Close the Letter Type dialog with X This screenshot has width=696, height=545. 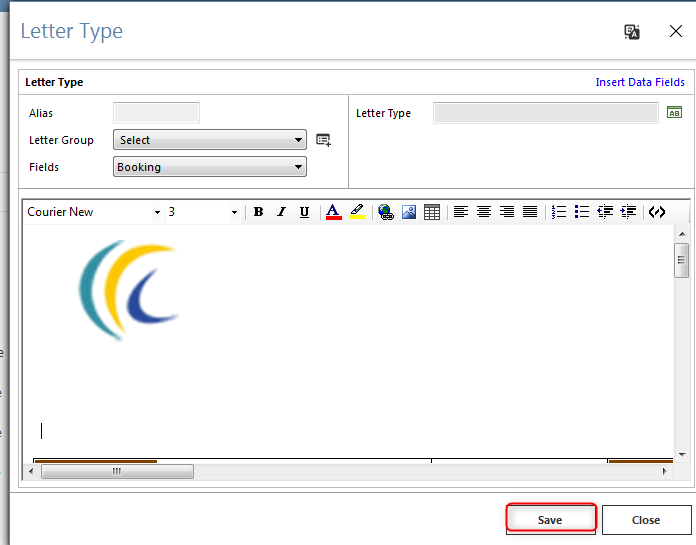click(676, 31)
